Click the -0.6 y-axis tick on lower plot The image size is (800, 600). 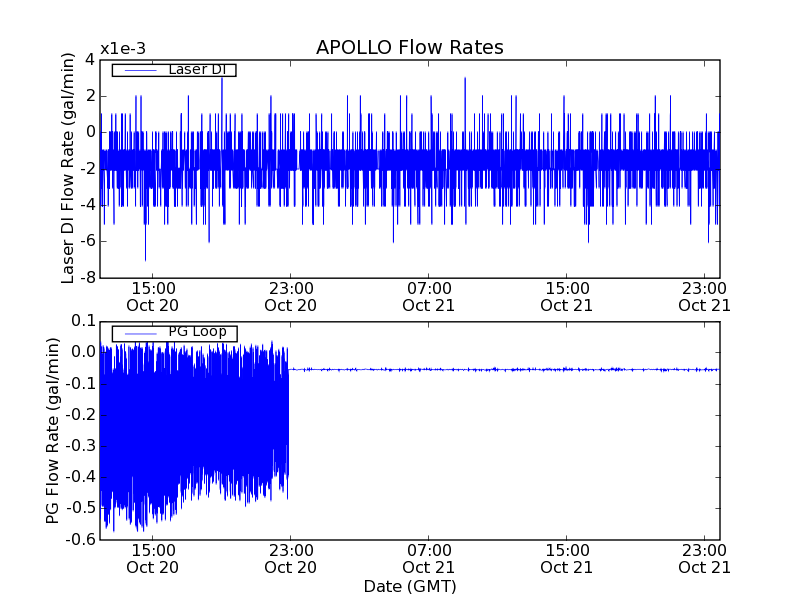pos(79,540)
